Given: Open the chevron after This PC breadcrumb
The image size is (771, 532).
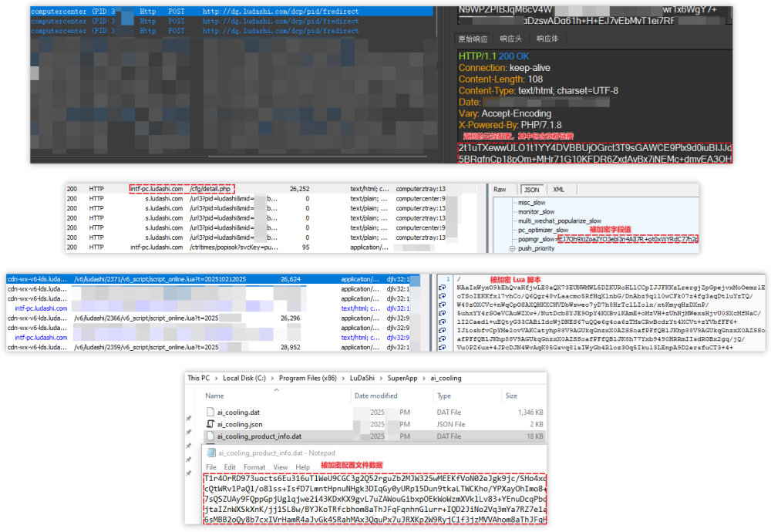Looking at the screenshot, I should point(216,378).
